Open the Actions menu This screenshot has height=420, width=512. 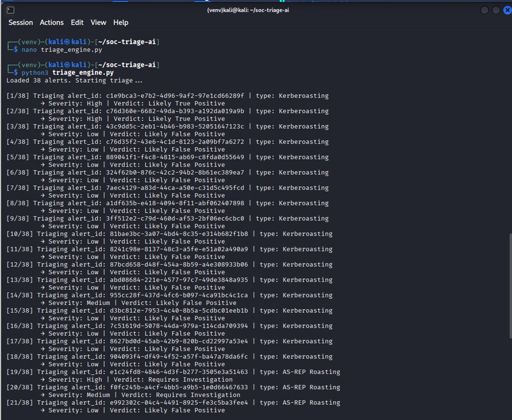point(51,23)
